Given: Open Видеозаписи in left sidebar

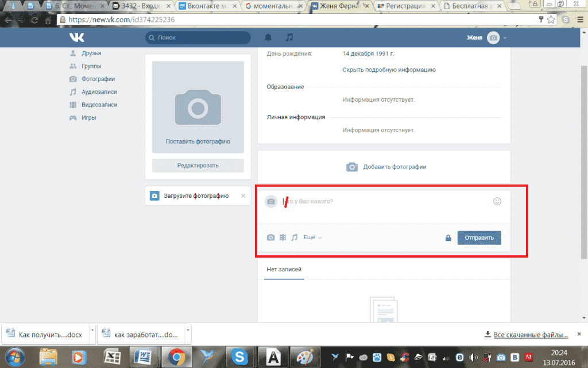Looking at the screenshot, I should point(99,105).
